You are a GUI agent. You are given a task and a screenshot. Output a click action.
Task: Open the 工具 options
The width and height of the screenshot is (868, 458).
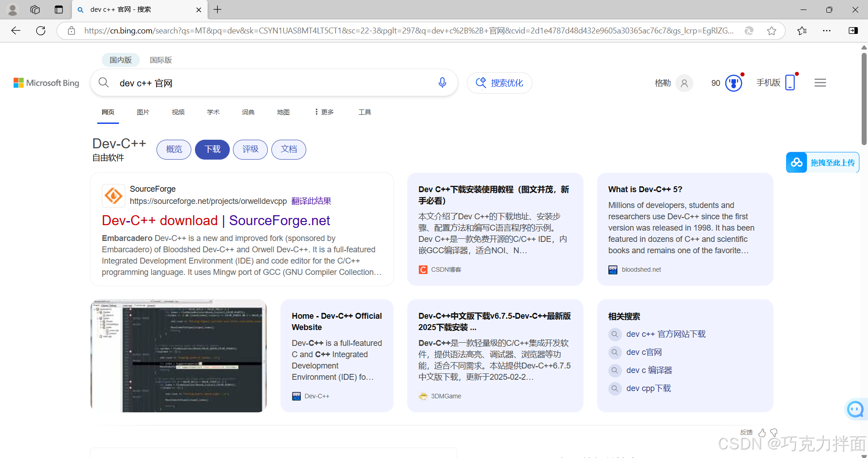click(x=365, y=112)
